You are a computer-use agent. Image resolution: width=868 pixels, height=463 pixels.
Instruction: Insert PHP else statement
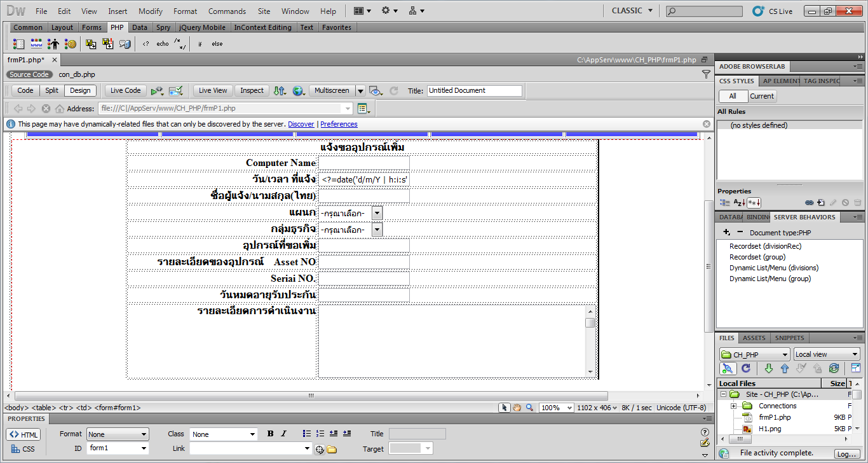coord(217,44)
